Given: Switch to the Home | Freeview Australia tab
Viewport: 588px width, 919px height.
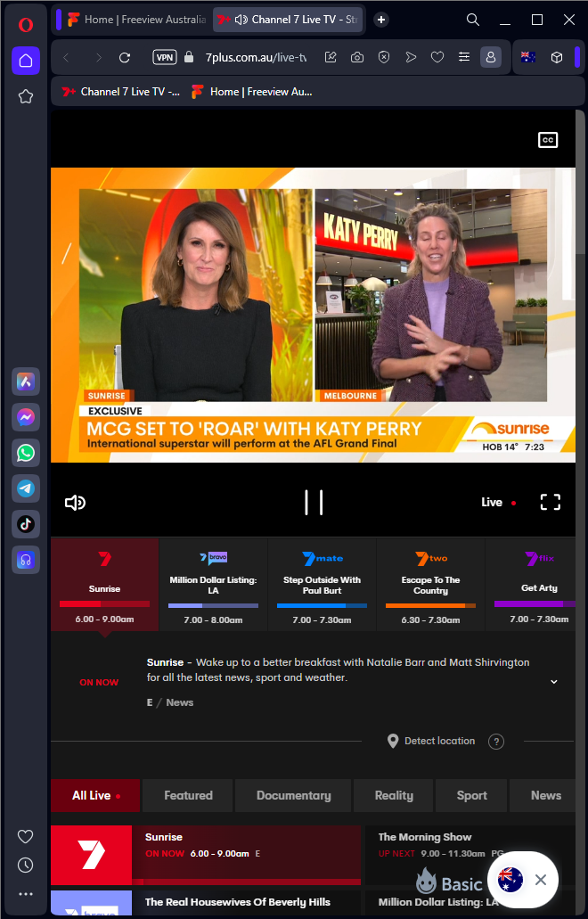Looking at the screenshot, I should [x=137, y=20].
